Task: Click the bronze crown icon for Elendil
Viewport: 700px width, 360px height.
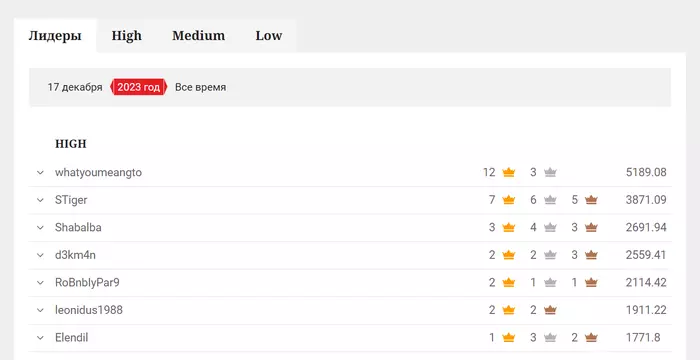Action: [x=591, y=338]
